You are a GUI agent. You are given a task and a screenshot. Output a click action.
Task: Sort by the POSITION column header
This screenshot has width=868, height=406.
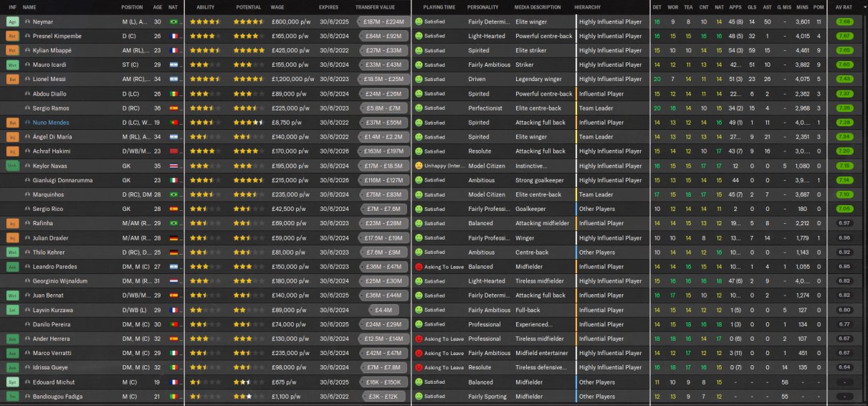point(132,7)
